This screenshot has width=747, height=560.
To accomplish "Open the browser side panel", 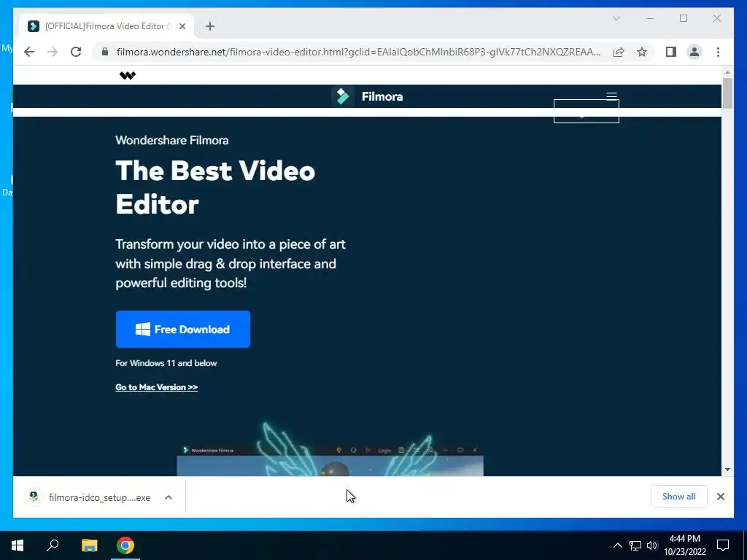I will coord(671,52).
